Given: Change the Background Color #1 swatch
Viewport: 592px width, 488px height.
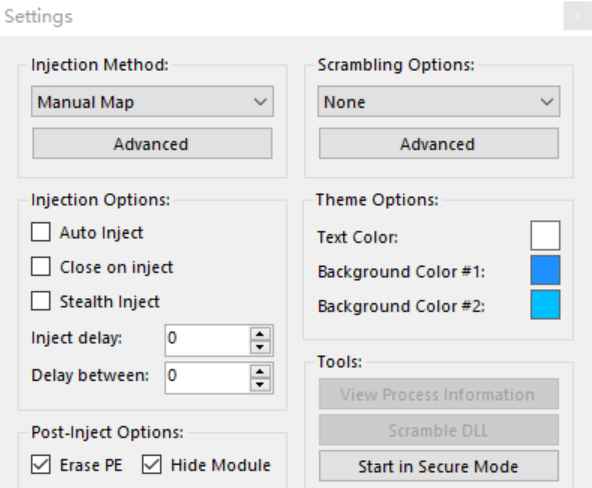Looking at the screenshot, I should click(545, 270).
